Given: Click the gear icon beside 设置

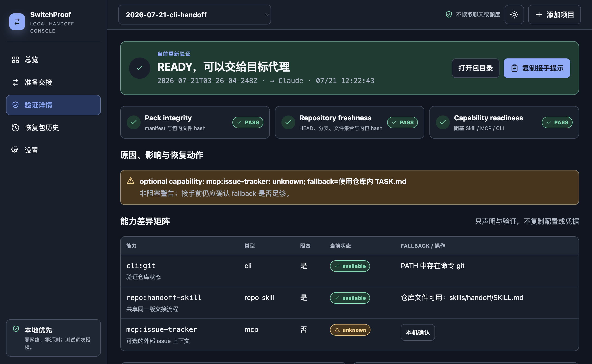Looking at the screenshot, I should [15, 150].
